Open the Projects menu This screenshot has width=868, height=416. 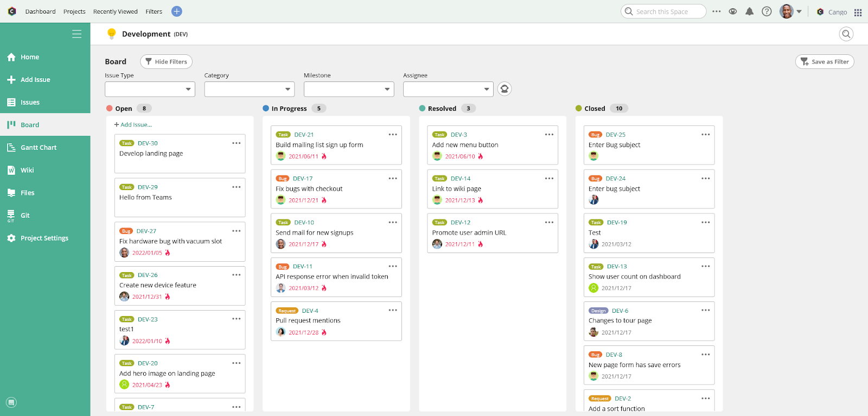click(74, 11)
